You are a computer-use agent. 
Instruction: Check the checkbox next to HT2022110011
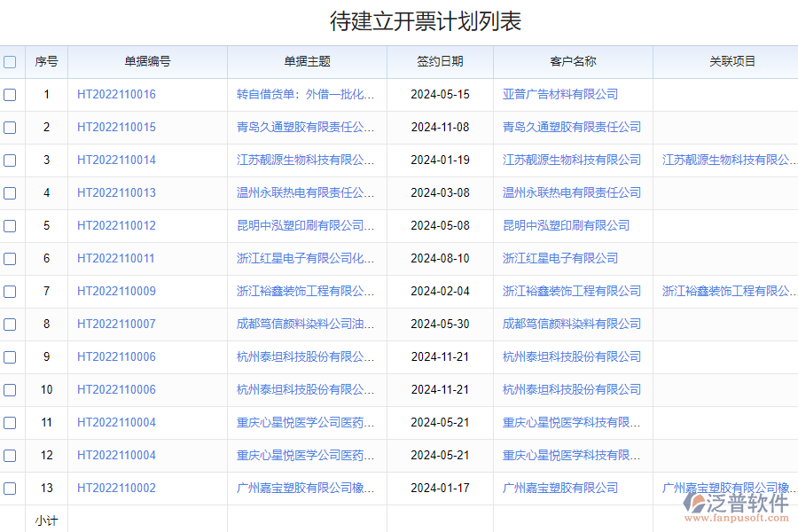coord(10,258)
